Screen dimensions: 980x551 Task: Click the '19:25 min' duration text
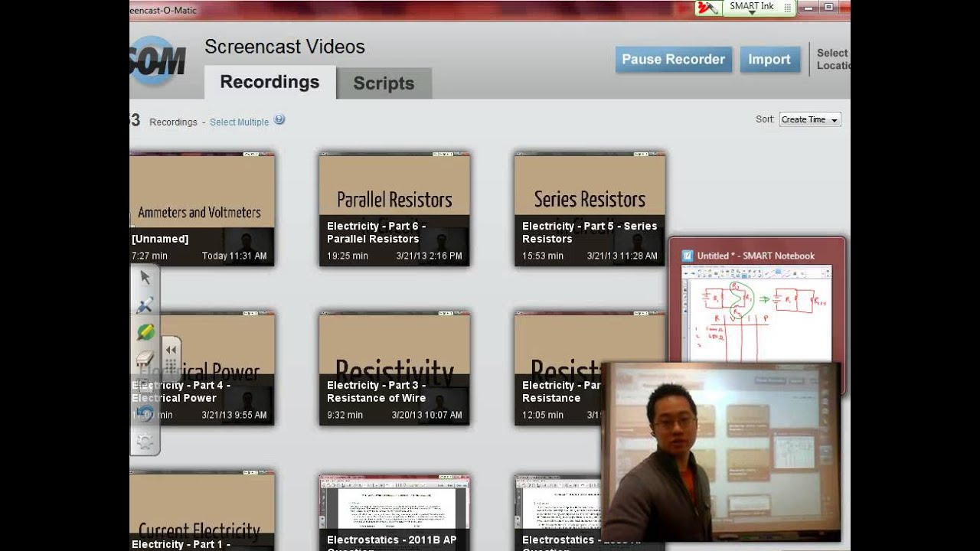(x=348, y=256)
